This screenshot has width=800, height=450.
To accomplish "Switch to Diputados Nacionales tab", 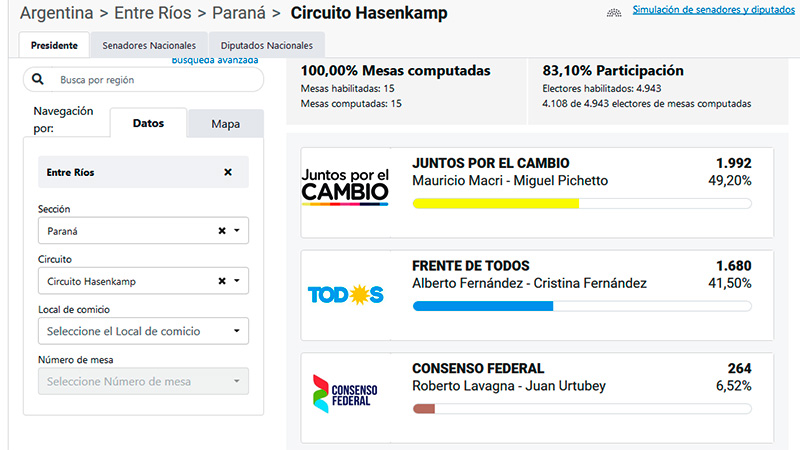I will coord(267,45).
